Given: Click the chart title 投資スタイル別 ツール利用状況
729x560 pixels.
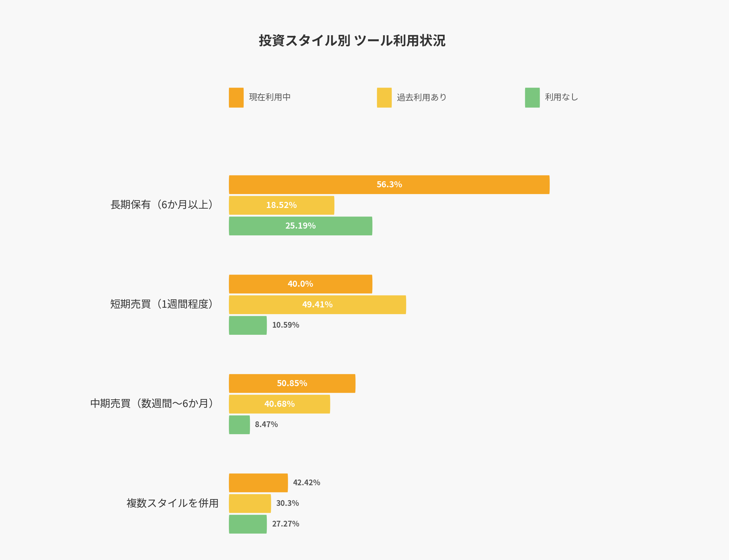Looking at the screenshot, I should [352, 41].
